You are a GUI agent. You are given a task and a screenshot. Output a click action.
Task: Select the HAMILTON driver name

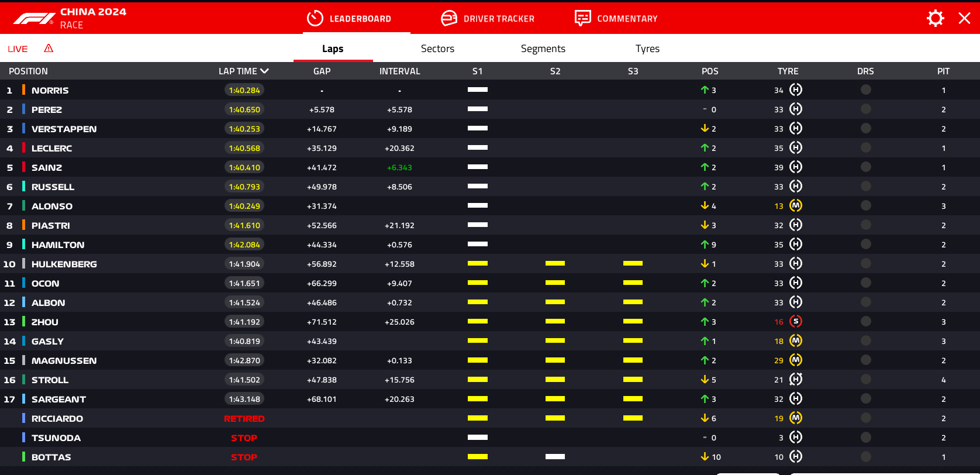click(58, 245)
